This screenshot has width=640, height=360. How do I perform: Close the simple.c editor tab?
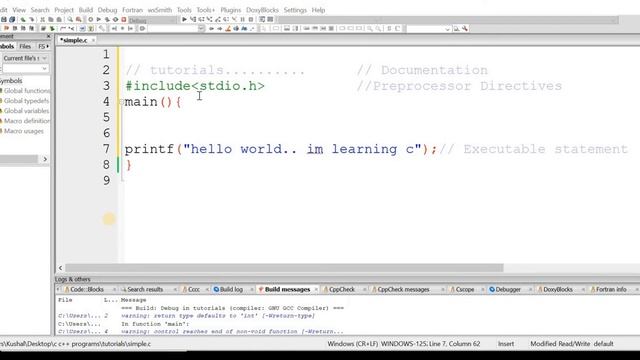[93, 40]
